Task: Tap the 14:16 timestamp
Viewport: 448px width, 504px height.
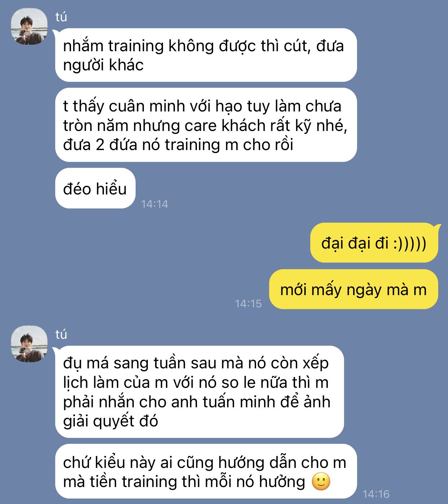Action: tap(376, 494)
